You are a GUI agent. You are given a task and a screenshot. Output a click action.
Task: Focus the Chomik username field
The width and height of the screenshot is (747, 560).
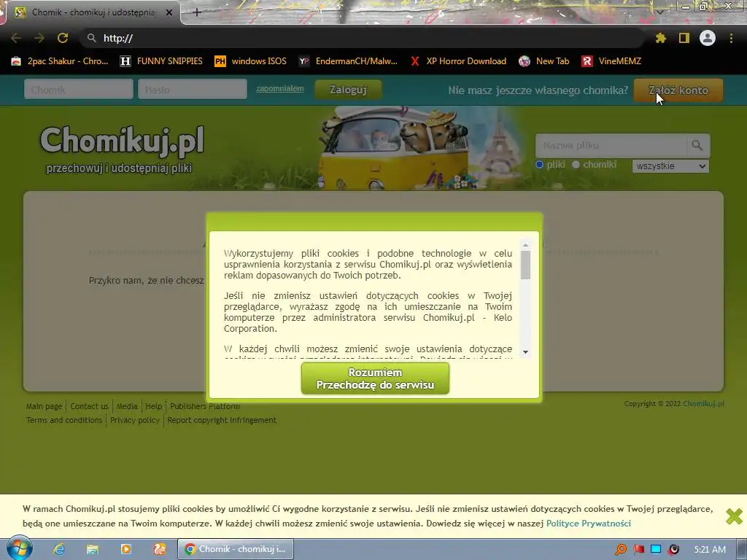[x=79, y=90]
